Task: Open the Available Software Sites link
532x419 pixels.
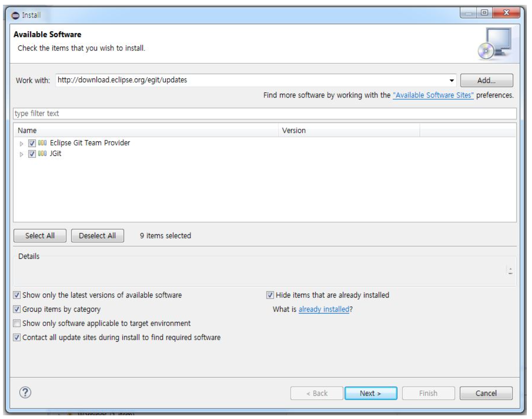Action: click(433, 95)
